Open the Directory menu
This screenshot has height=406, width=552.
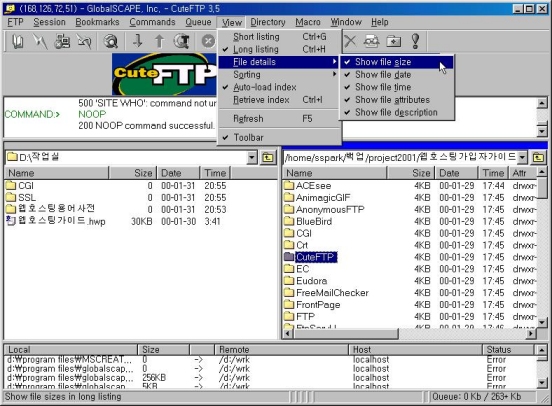click(x=268, y=22)
